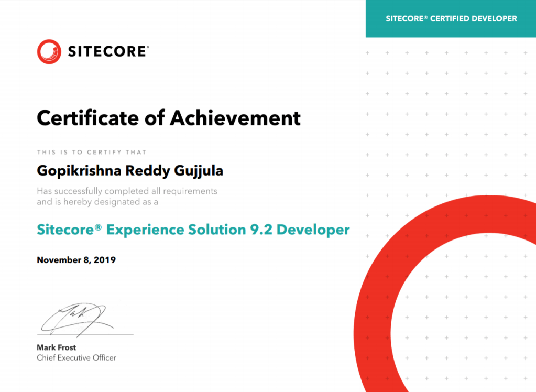Select the Chief Executive Officer title
Screen dimensions: 536x392
(x=76, y=358)
